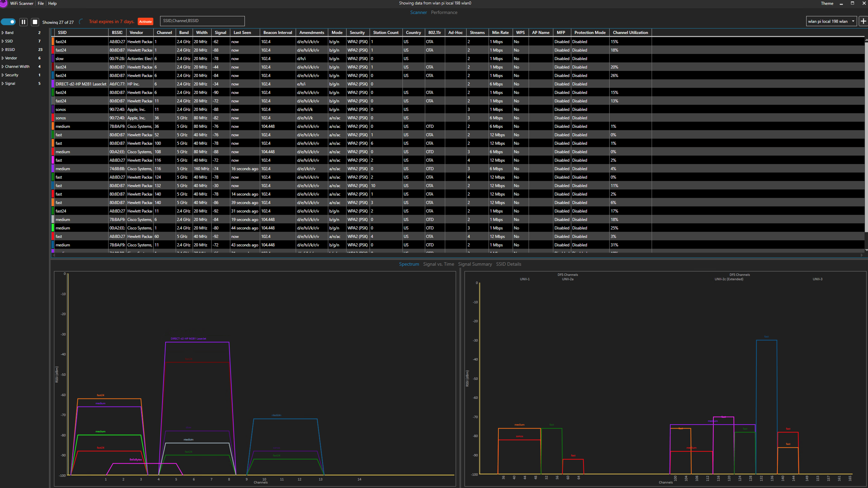868x488 pixels.
Task: Click the color swatch of slow row
Action: pos(53,59)
